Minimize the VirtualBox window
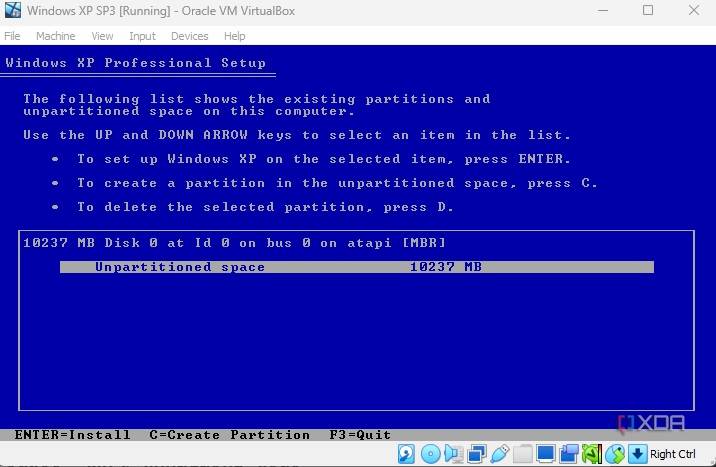Screen dimensions: 716x467 click(603, 10)
